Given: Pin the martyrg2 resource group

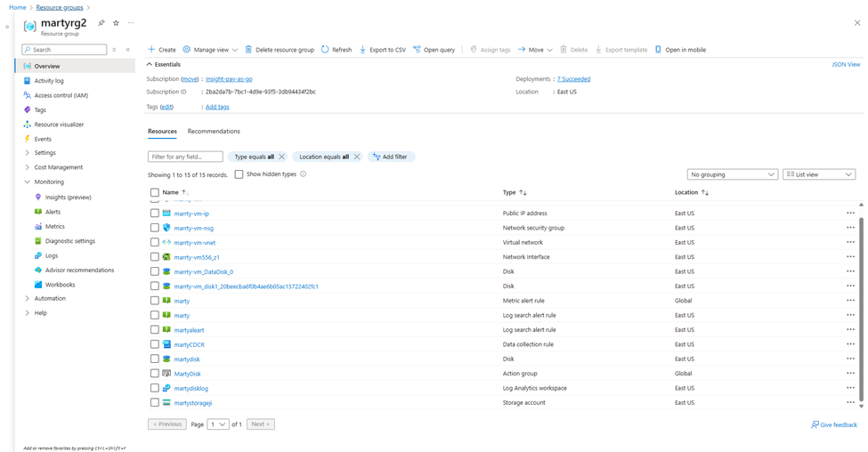Looking at the screenshot, I should pos(101,23).
